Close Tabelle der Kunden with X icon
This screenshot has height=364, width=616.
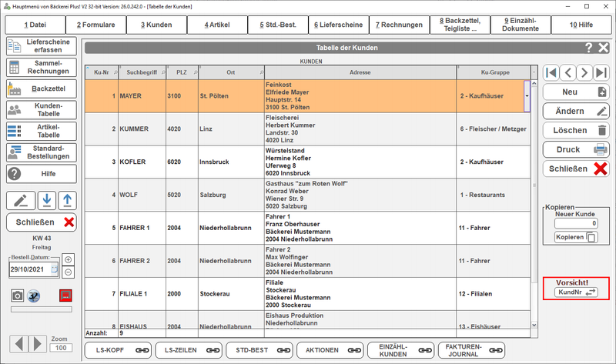point(604,48)
